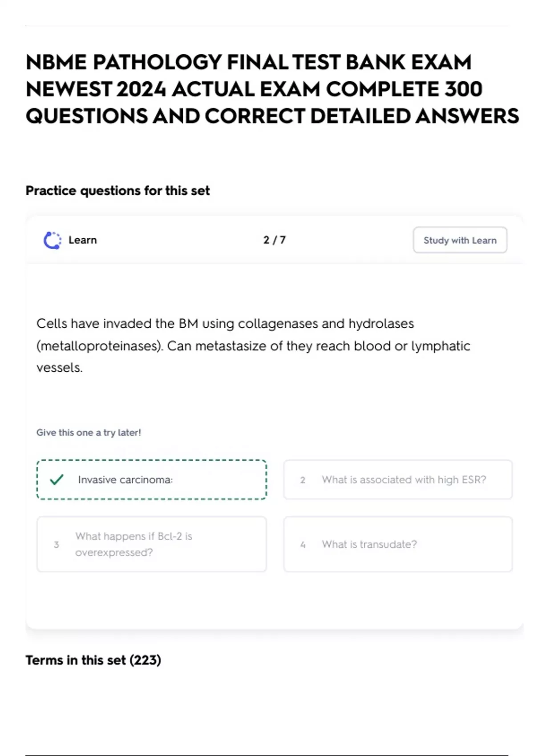Viewport: 534px width, 756px height.
Task: Click the 'Cells have invaded the BM' line
Action: (225, 323)
